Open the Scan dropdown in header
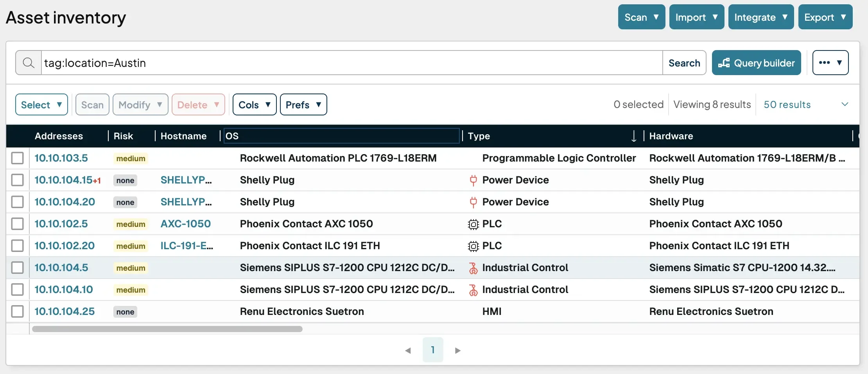 (x=642, y=17)
